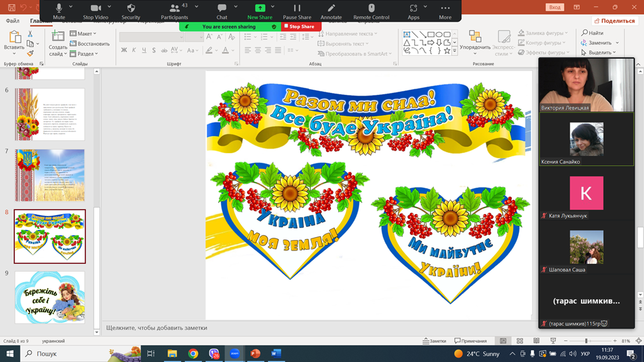The height and width of the screenshot is (362, 644).
Task: Expand the shapes gallery more arrow
Action: [x=455, y=51]
